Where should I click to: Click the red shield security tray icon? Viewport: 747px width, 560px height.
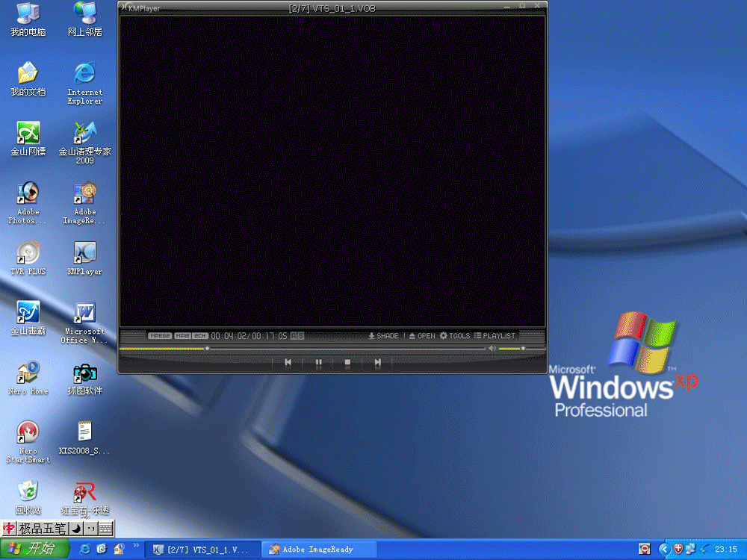tap(678, 550)
